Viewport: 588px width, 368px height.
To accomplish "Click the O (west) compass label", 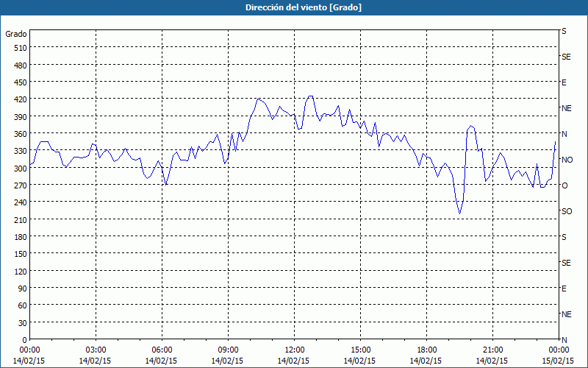I will [564, 185].
